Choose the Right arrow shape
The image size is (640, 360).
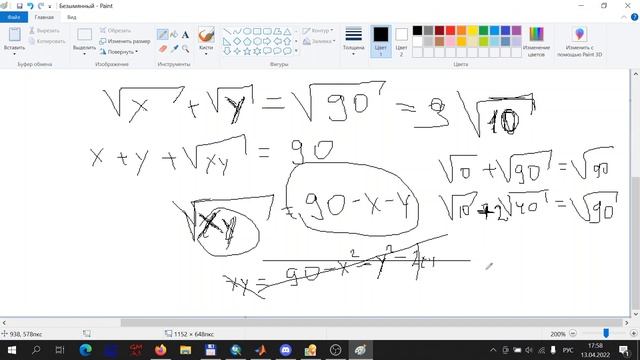pos(267,41)
